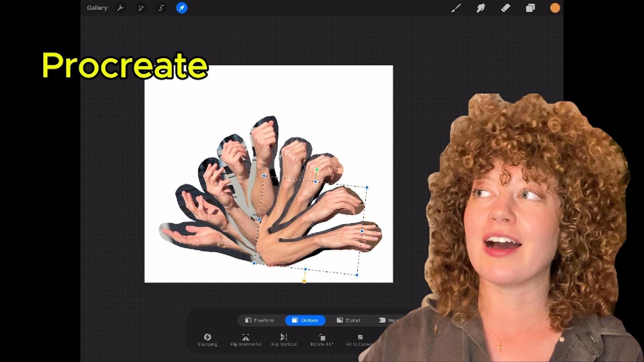Open the Adjustments magic wand menu
This screenshot has height=362, width=644.
(x=141, y=8)
